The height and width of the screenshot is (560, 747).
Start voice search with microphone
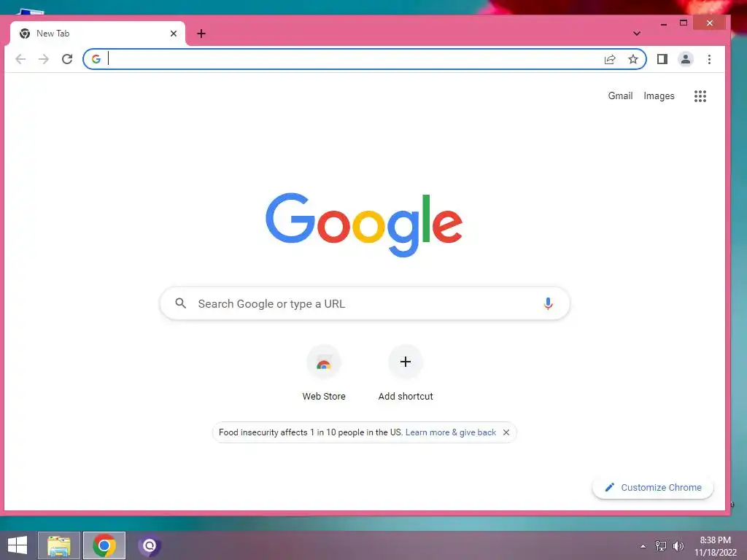(548, 303)
